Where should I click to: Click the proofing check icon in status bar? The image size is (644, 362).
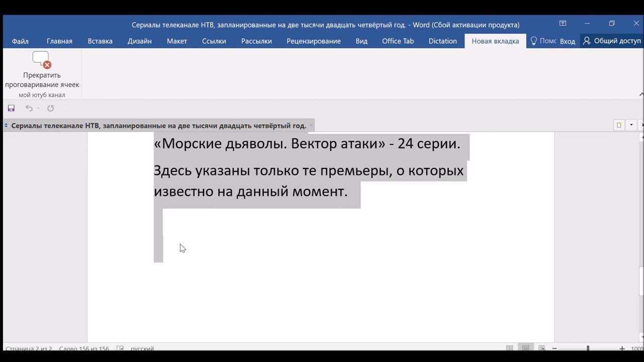[120, 348]
